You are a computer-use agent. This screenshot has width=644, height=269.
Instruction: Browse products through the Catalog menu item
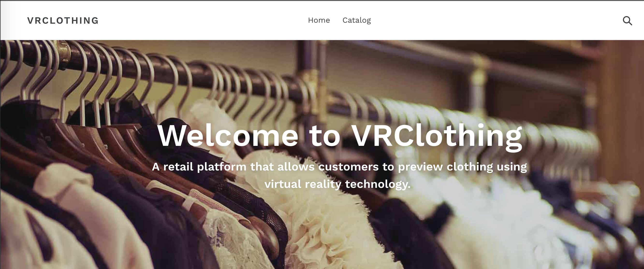357,20
